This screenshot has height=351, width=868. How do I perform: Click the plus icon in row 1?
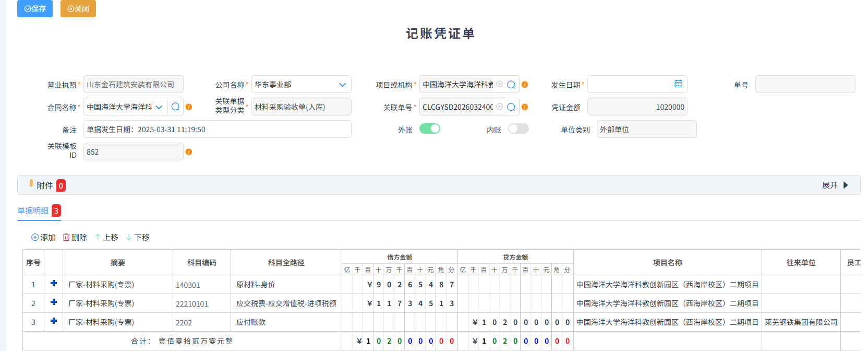(x=54, y=283)
